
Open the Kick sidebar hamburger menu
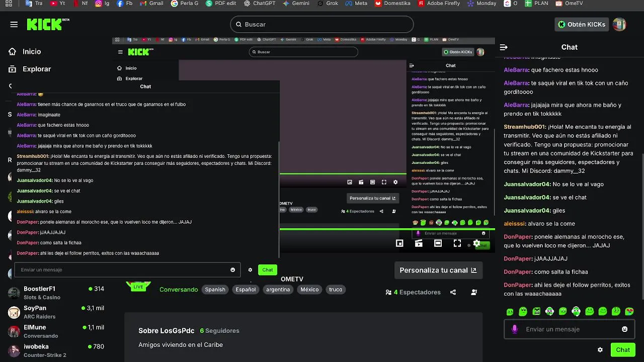coord(14,24)
